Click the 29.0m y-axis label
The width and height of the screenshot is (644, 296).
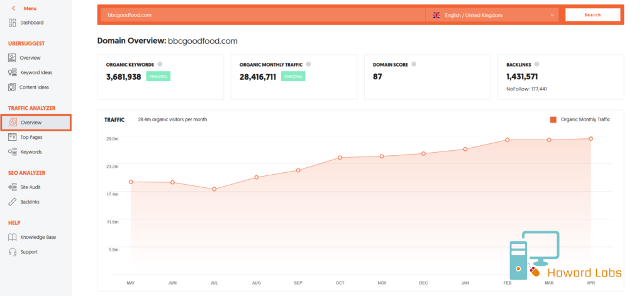click(113, 139)
